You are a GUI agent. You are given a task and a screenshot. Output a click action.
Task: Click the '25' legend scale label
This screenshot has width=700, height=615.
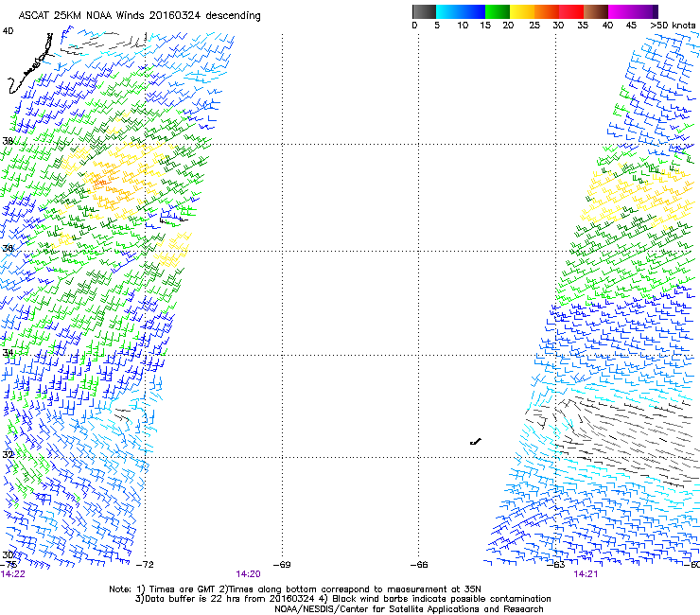point(534,26)
